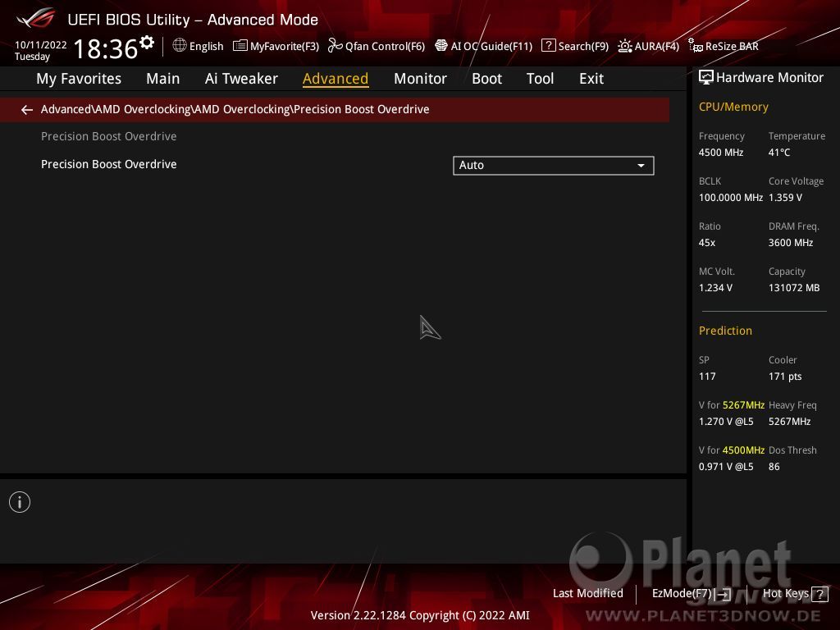This screenshot has width=840, height=630.
Task: Open MyFavorite(F3) shortcut
Action: point(285,47)
